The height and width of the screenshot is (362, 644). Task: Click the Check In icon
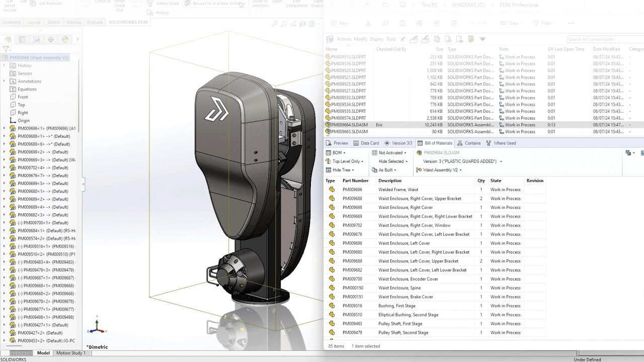pos(103,3)
